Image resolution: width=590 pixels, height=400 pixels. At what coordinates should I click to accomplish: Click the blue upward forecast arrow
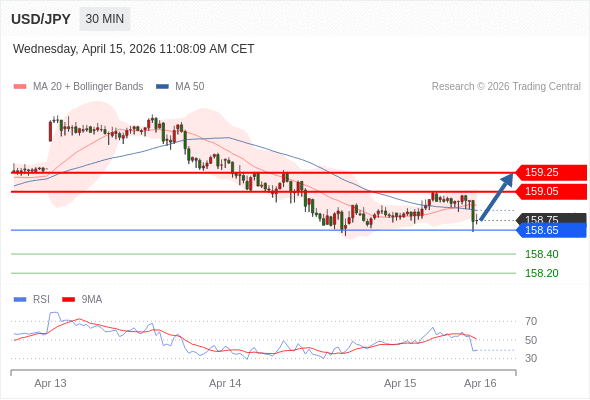click(x=497, y=196)
